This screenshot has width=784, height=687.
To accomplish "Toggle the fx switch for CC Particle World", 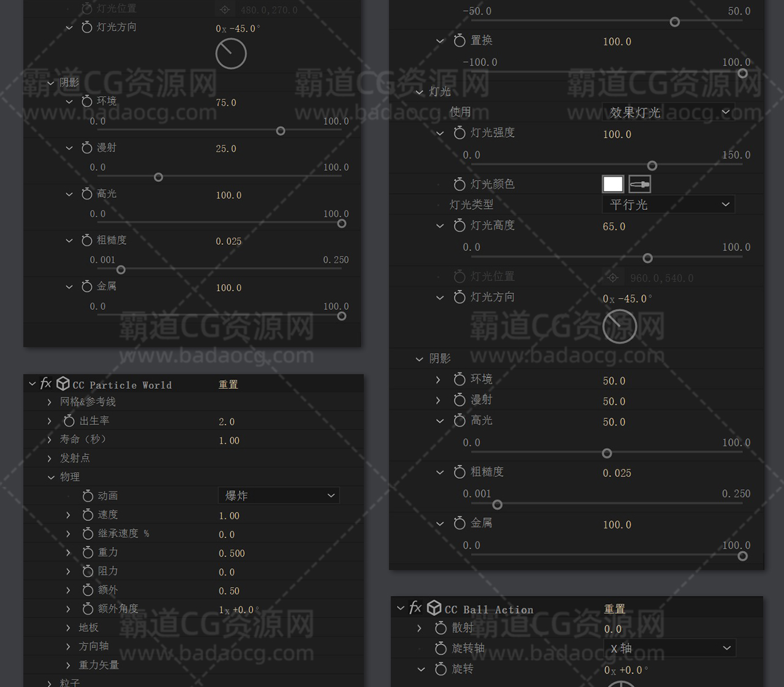I will point(46,384).
